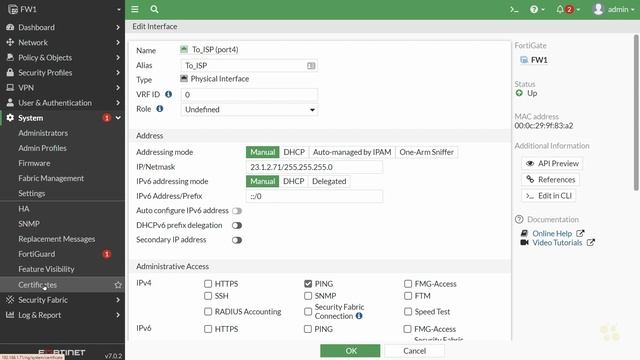
Task: Select DHCP addressing mode
Action: point(294,152)
